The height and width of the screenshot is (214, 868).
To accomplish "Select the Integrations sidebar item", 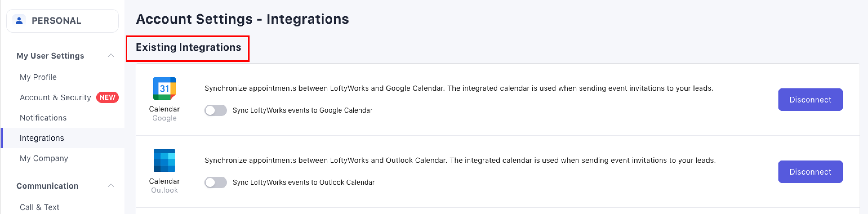I will coord(42,138).
